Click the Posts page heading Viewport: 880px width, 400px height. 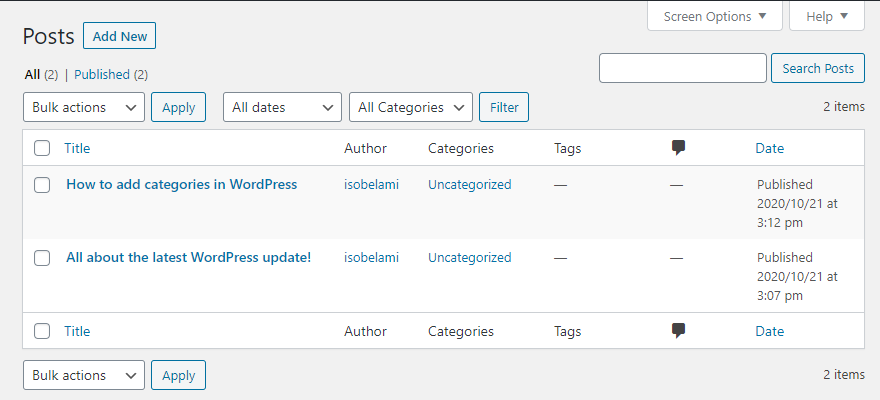48,36
